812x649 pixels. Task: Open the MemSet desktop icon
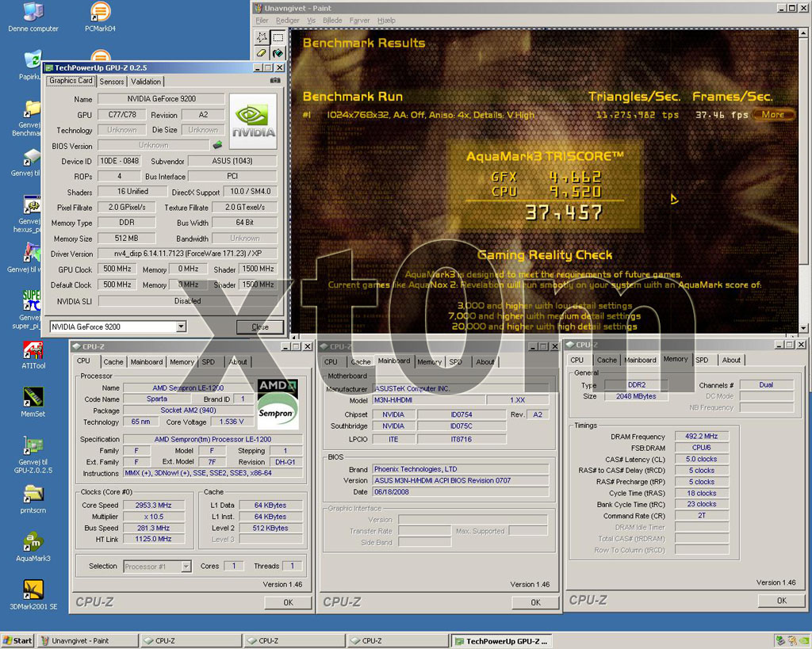(33, 403)
